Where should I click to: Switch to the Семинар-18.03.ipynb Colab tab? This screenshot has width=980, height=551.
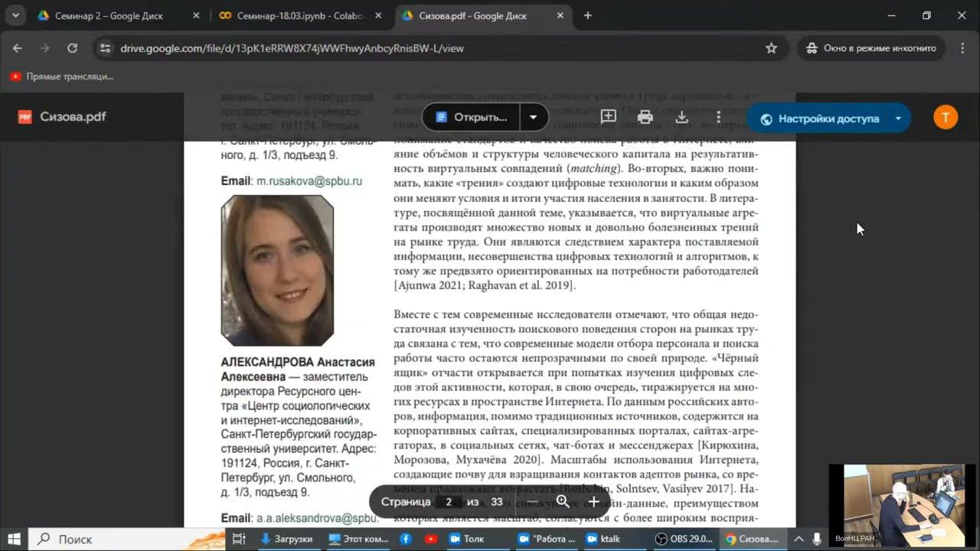pyautogui.click(x=300, y=15)
